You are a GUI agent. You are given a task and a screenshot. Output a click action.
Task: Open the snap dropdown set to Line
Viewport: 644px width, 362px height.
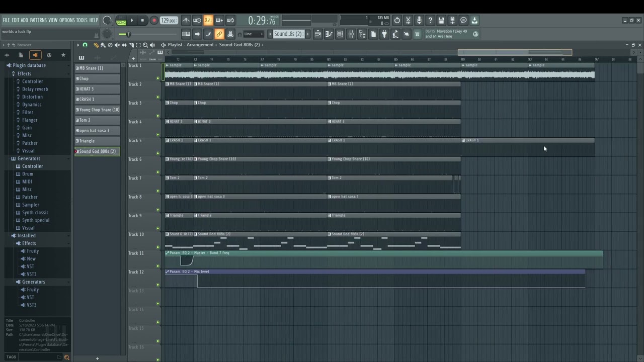coord(253,34)
